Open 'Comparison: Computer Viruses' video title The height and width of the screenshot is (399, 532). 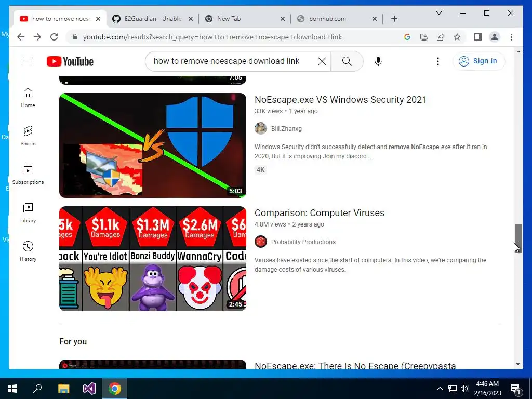click(320, 212)
